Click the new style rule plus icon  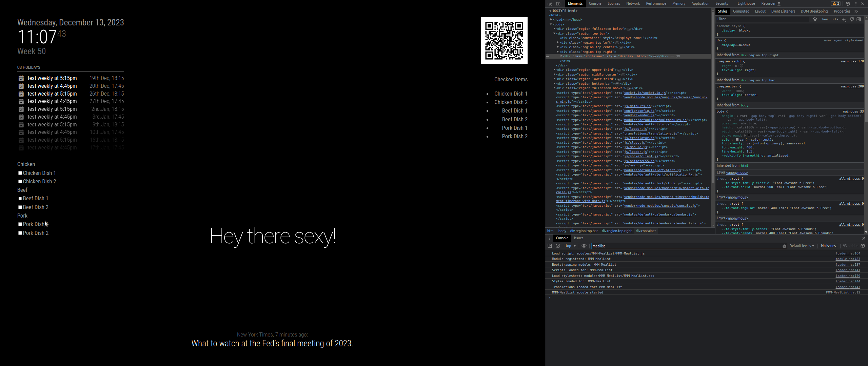844,19
